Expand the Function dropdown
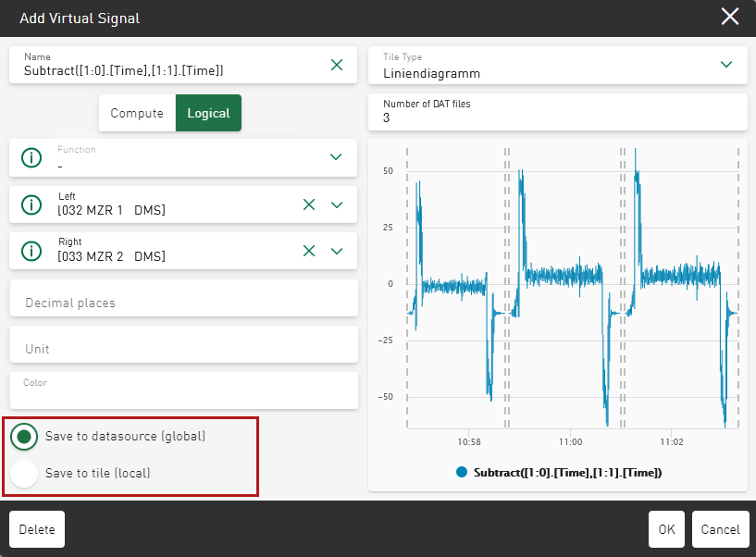 coord(337,157)
